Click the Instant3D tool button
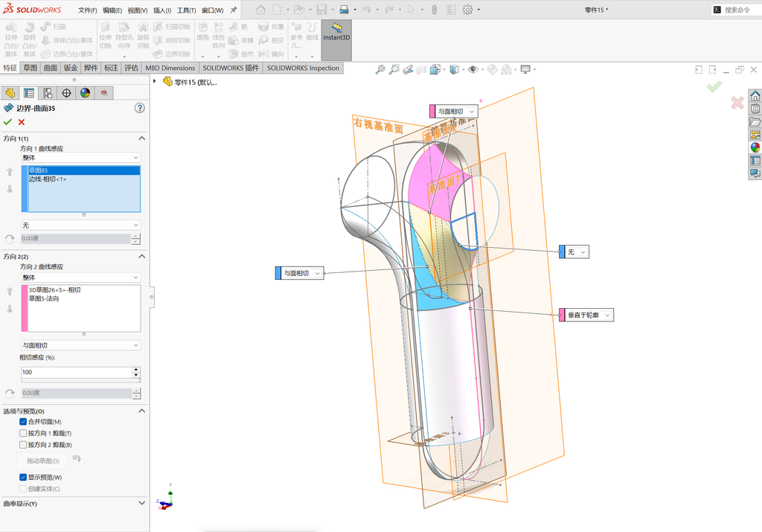This screenshot has height=532, width=762. [336, 40]
